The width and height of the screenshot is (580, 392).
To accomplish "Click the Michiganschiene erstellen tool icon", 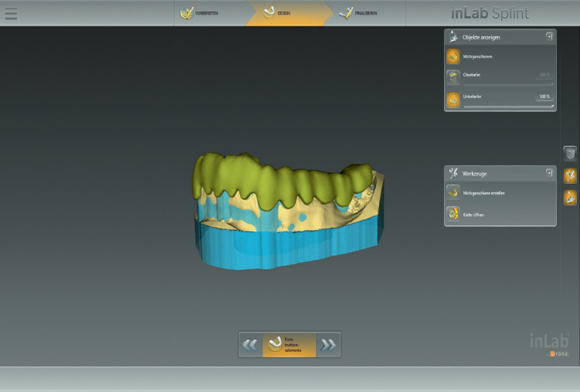I will (x=453, y=193).
